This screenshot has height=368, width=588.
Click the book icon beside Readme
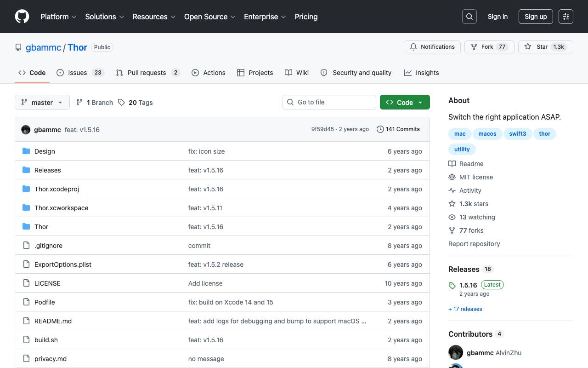[x=452, y=164]
